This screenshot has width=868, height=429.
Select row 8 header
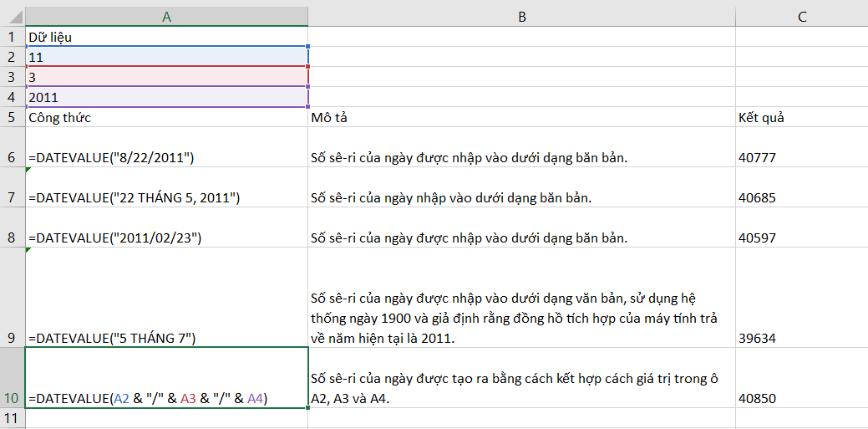(13, 227)
